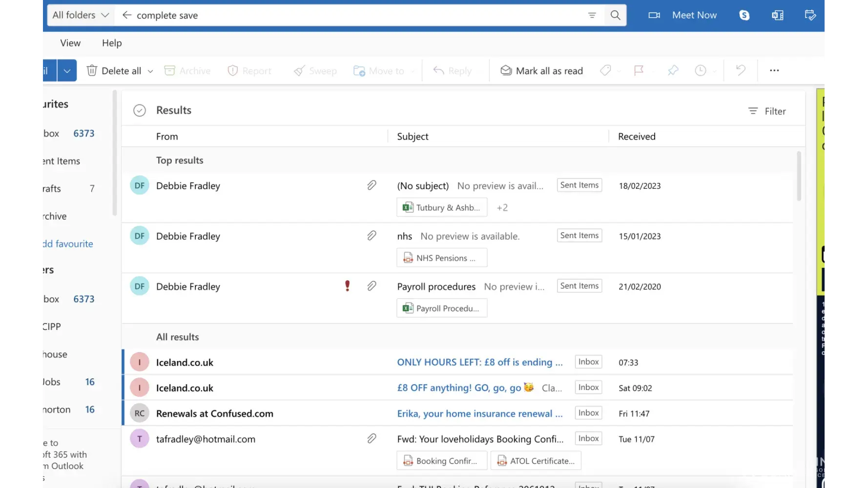Click the Meet Now camera icon
The height and width of the screenshot is (488, 868).
(654, 15)
